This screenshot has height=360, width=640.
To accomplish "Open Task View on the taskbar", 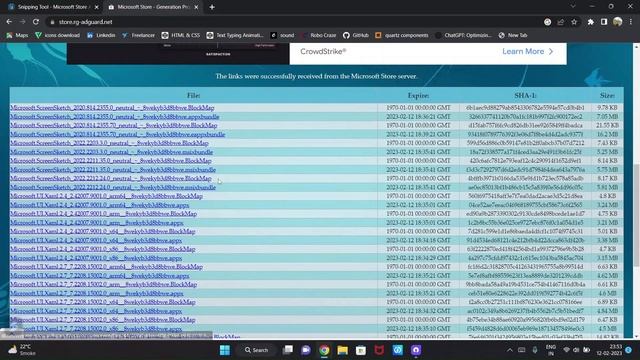I will coord(288,350).
